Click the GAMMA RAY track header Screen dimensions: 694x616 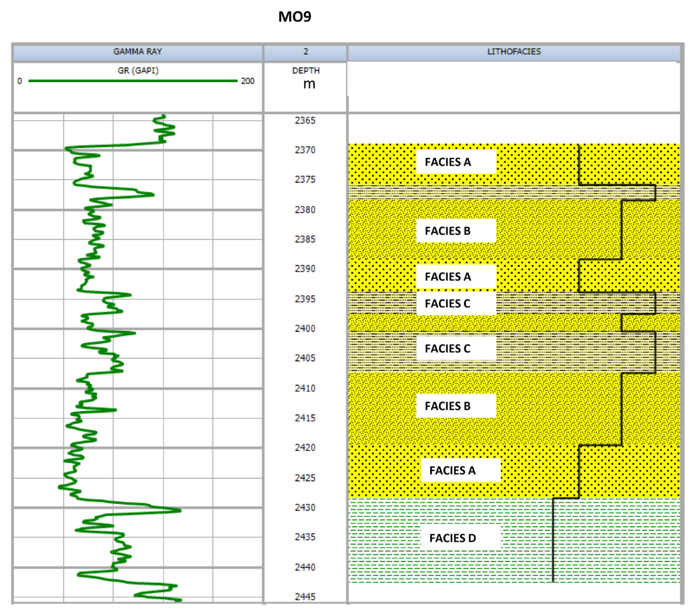(x=137, y=52)
